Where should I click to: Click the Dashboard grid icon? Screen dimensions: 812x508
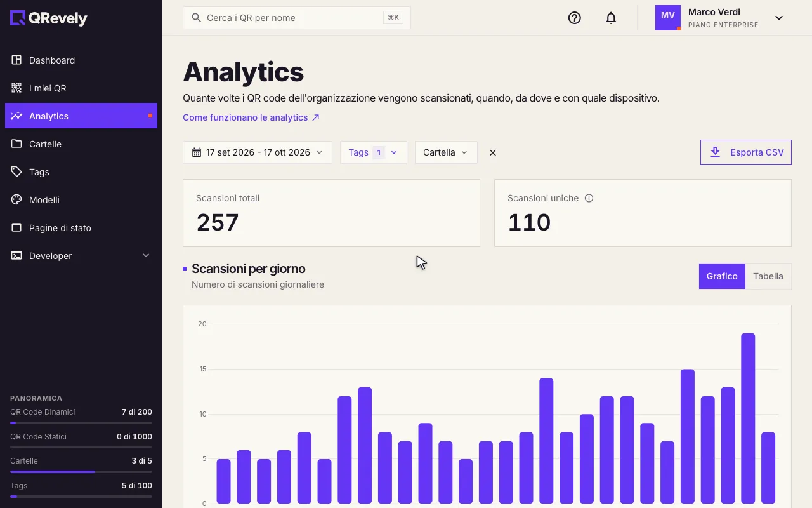coord(16,60)
